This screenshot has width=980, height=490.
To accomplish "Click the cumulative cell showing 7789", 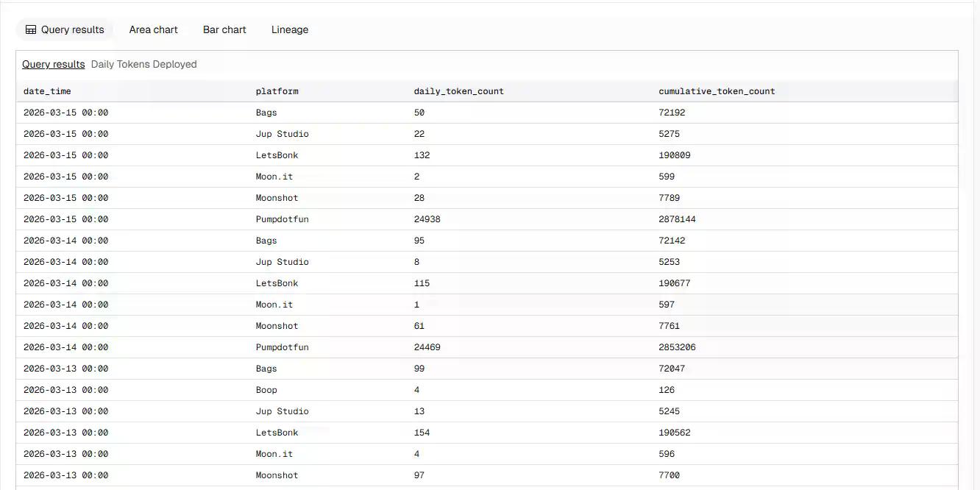I will click(x=669, y=198).
